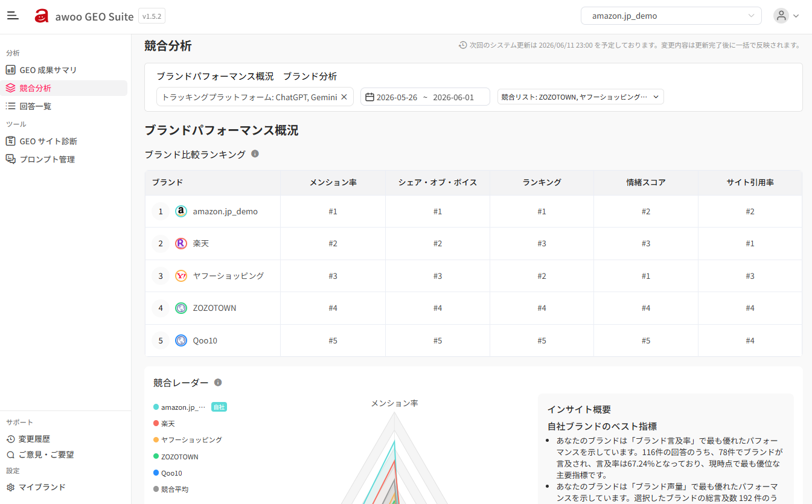This screenshot has width=812, height=504.
Task: Toggle 楽天 legend item in radar
Action: click(164, 424)
